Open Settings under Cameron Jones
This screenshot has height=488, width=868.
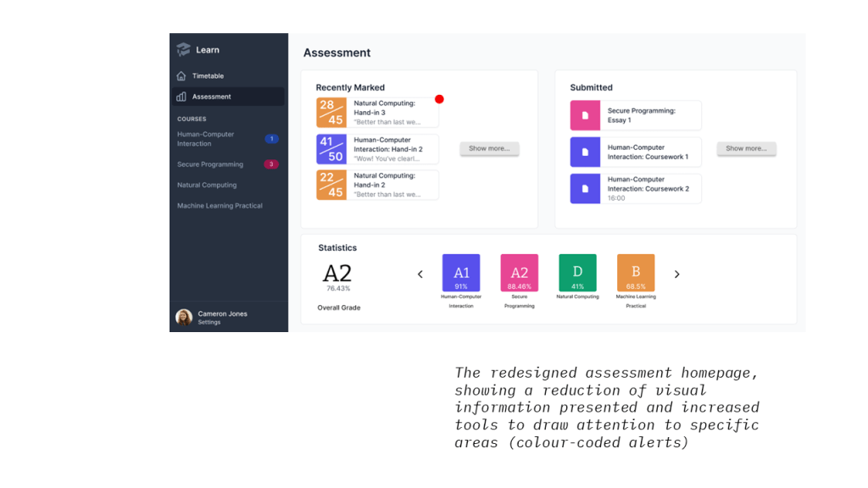(x=209, y=323)
